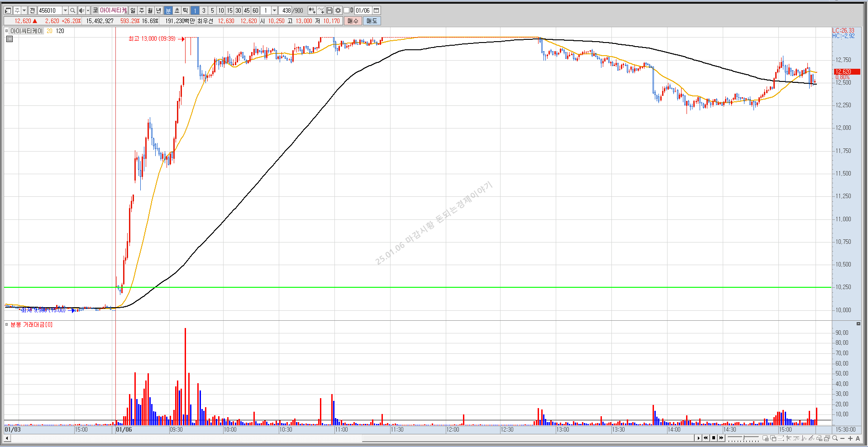The height and width of the screenshot is (447, 868).
Task: Click the overlapping windows icon in bottom toolbar
Action: pos(773,438)
